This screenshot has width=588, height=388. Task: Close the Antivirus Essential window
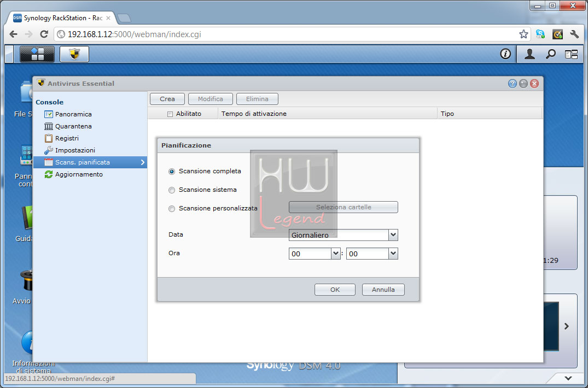[534, 84]
